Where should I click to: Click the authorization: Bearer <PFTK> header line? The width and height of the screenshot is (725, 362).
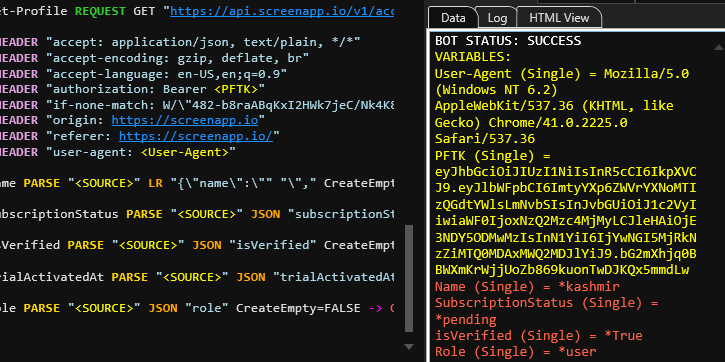133,89
